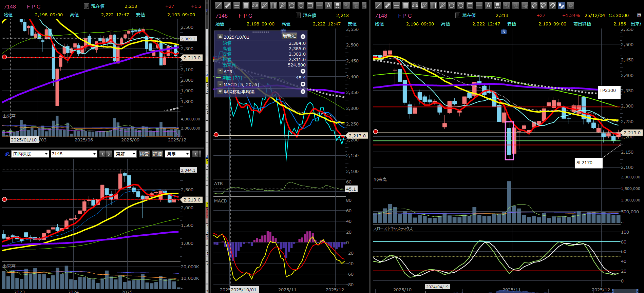Viewport: 644px width, 293px height.
Task: Toggle the magnet snap tool
Action: pos(552,5)
